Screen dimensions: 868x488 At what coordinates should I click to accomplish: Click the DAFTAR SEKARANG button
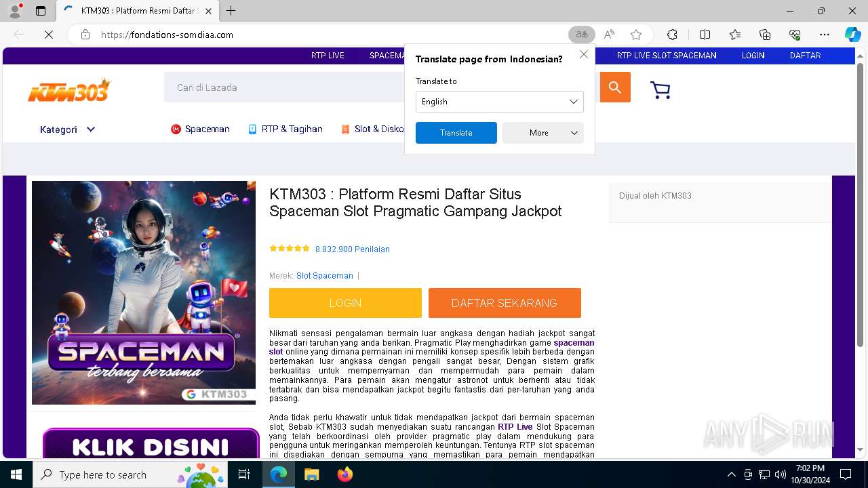pyautogui.click(x=505, y=303)
